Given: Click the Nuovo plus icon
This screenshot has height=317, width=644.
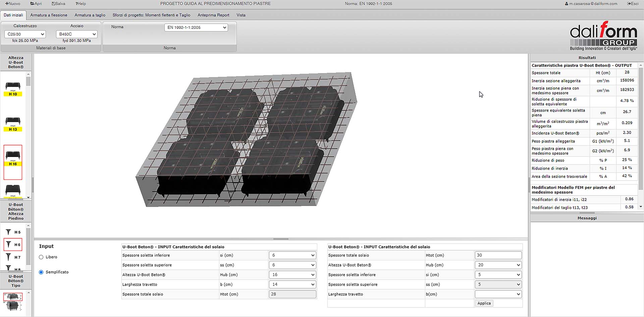Looking at the screenshot, I should tap(7, 4).
